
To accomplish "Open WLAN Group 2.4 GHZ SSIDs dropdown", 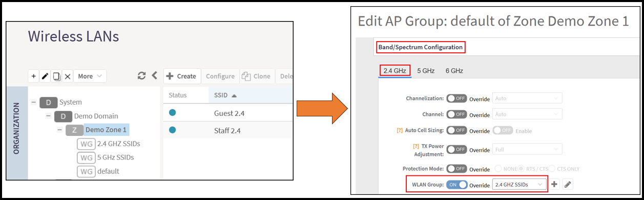I will point(519,184).
